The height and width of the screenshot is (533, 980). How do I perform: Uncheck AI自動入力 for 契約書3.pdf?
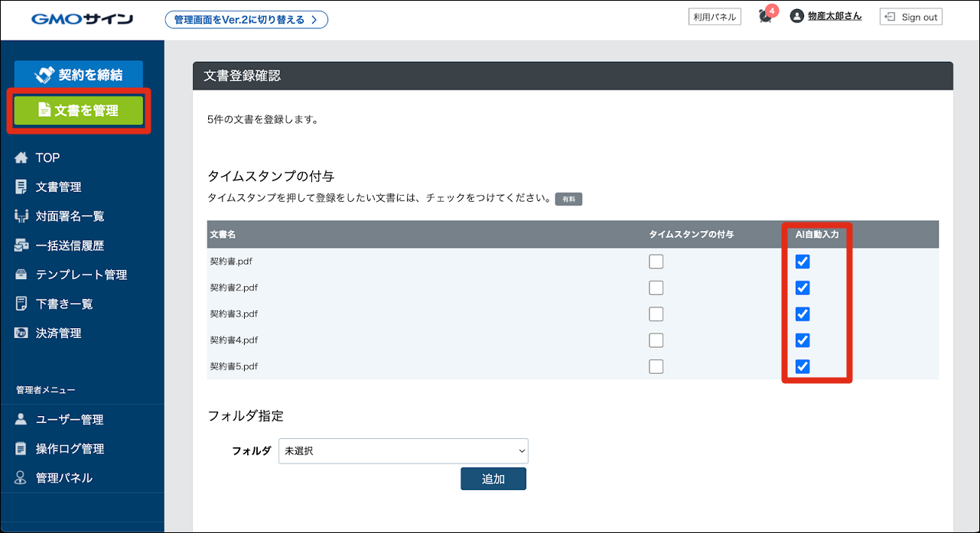click(803, 314)
